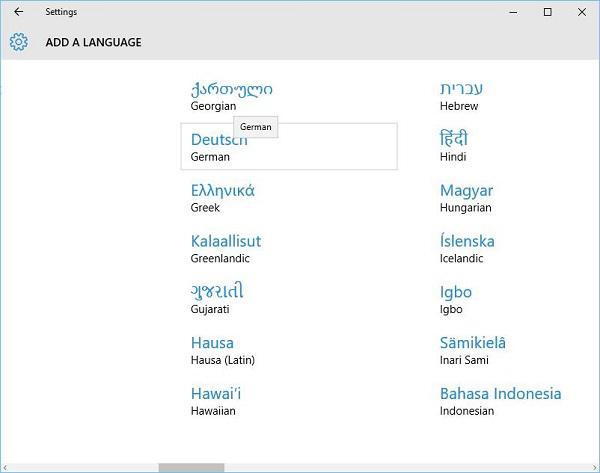Click the horizontal scrollbar thumb
The image size is (600, 473).
pos(191,468)
